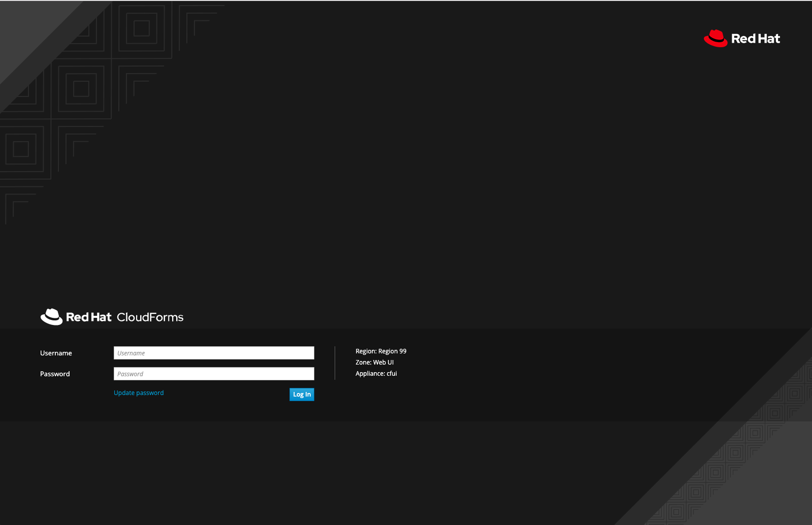Click the Red Hat logo top right

click(x=742, y=39)
